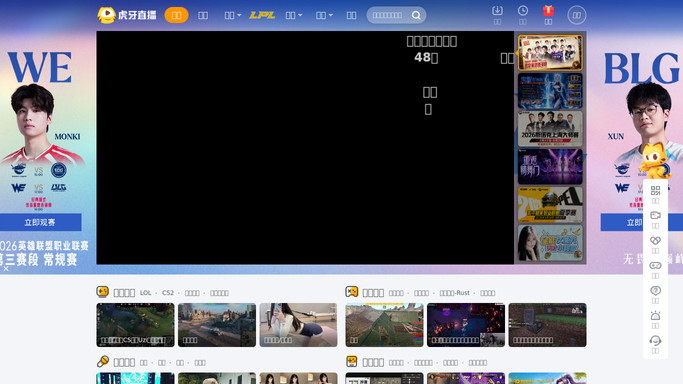Viewport: 683px width, 384px height.
Task: Open the question-mark help icon in sidebar
Action: tap(655, 290)
